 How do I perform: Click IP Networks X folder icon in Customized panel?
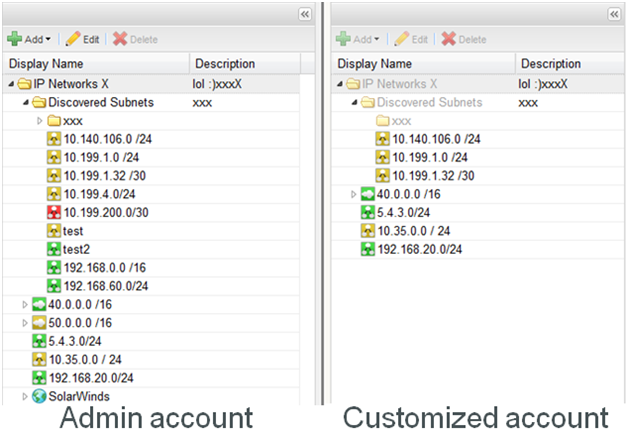(x=353, y=84)
